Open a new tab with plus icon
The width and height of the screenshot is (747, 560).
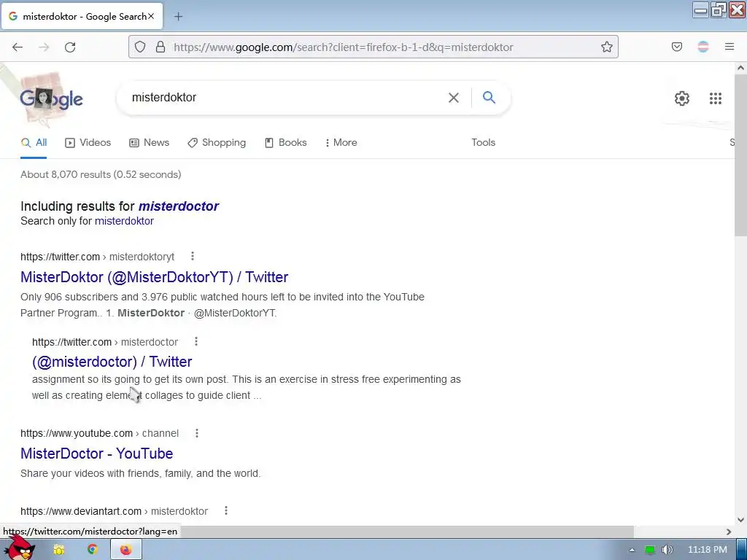pos(178,17)
